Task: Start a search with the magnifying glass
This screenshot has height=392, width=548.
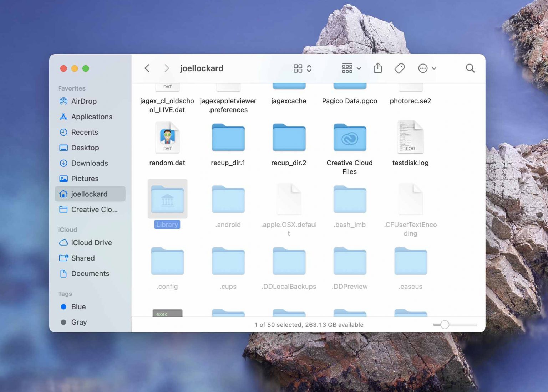Action: tap(470, 68)
